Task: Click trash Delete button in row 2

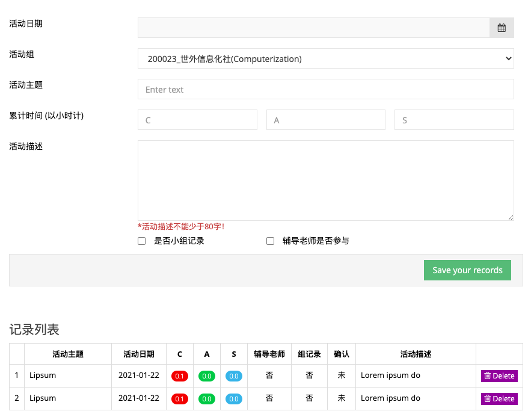Action: click(x=499, y=399)
